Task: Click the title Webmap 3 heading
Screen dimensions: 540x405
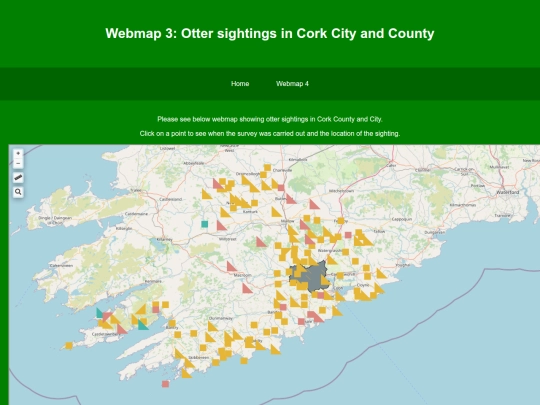Action: pos(270,33)
